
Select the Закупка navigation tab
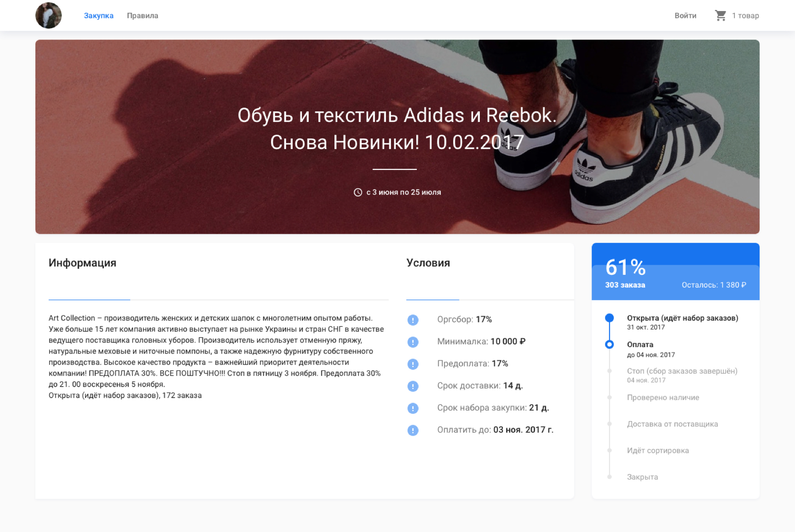pos(98,16)
